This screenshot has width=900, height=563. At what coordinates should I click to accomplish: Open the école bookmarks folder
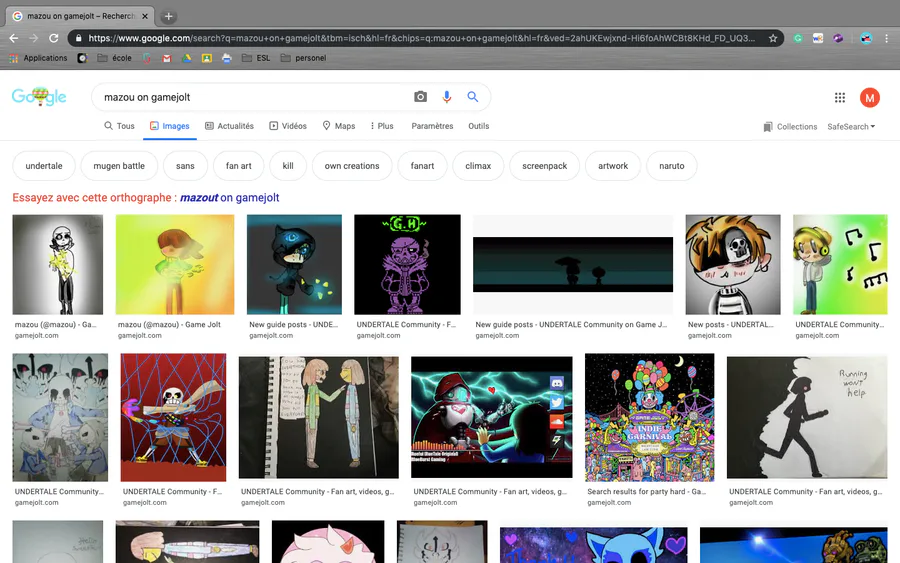pos(115,58)
